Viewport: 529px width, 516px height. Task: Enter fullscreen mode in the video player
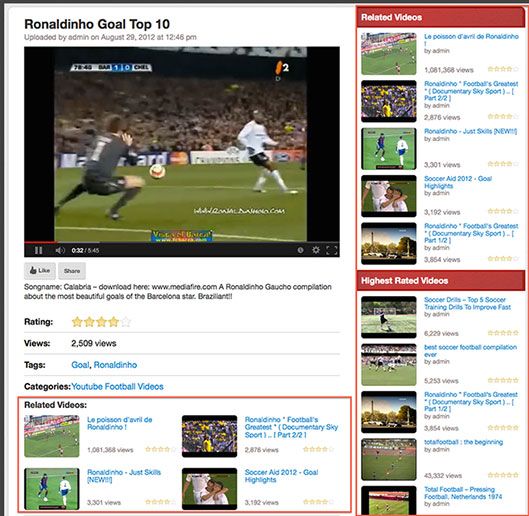pos(332,250)
